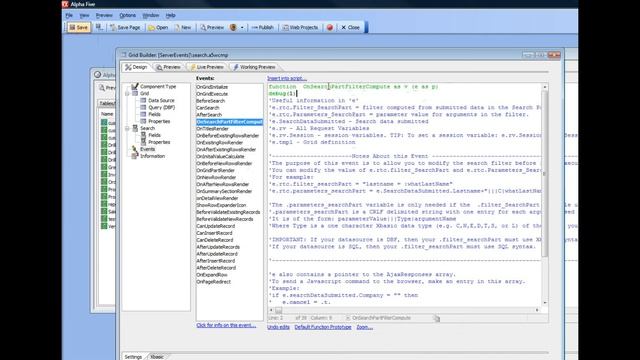Click the Search node icon
Image resolution: width=640 pixels, height=360 pixels.
135,128
